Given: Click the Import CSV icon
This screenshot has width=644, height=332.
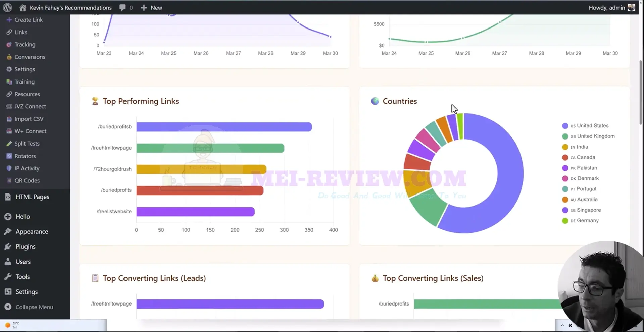Looking at the screenshot, I should 9,119.
